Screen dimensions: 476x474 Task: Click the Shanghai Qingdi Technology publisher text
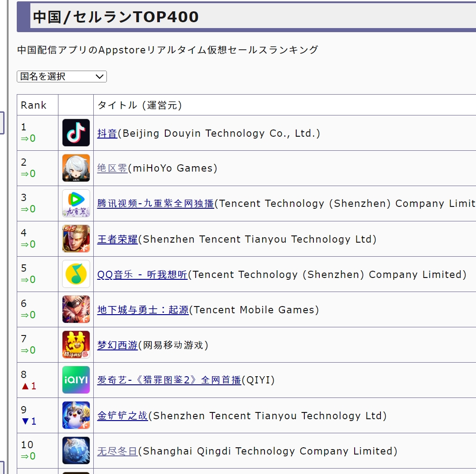point(268,451)
